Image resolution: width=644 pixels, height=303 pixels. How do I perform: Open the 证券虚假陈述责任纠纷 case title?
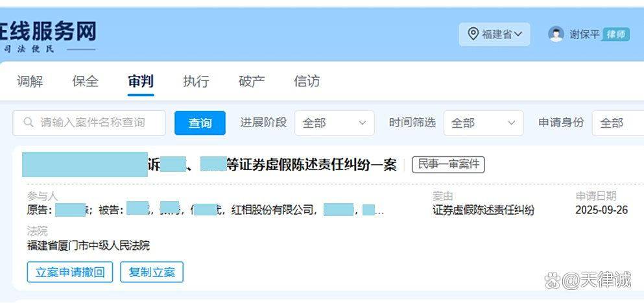click(x=311, y=165)
